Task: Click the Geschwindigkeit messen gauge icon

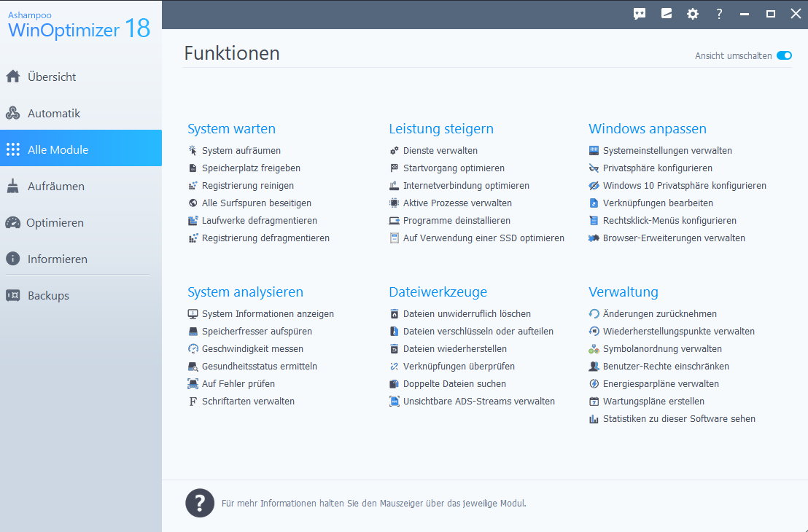Action: (193, 349)
